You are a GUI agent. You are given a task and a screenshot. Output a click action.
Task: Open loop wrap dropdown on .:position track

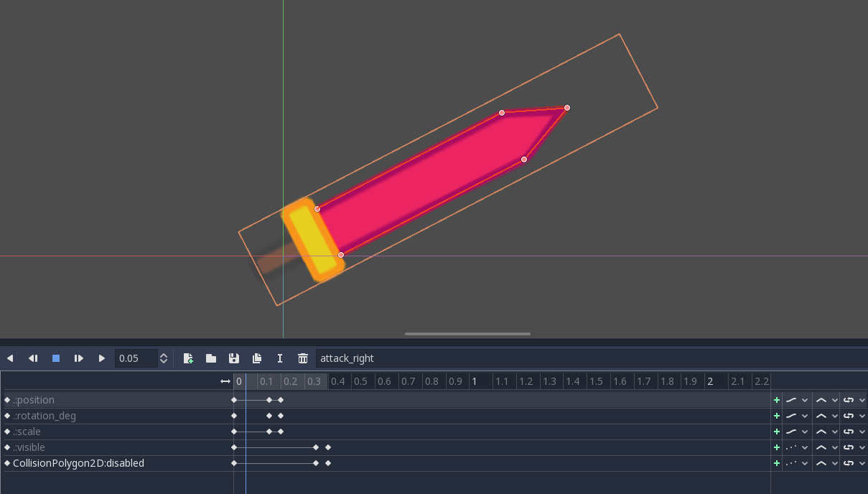(x=854, y=400)
